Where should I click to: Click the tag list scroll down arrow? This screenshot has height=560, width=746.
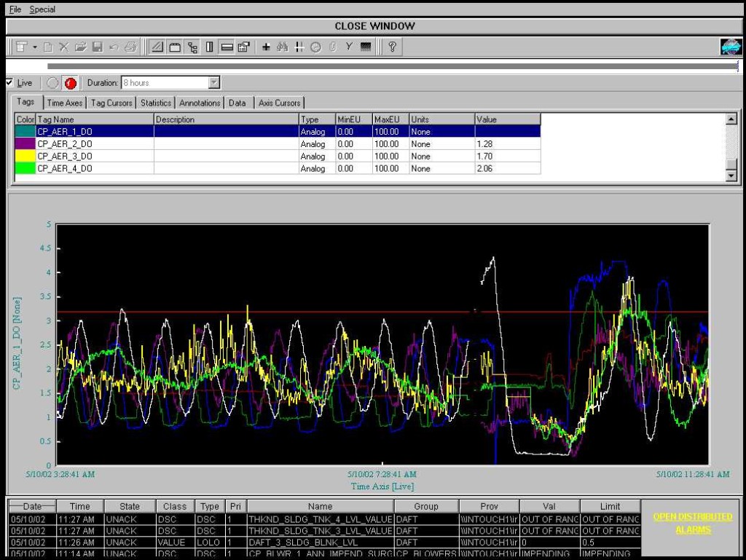[x=731, y=176]
